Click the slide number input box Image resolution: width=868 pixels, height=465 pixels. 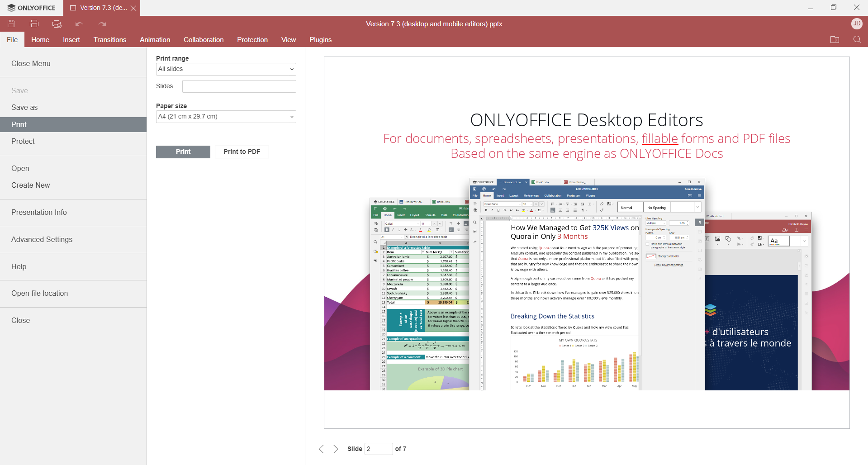click(378, 449)
